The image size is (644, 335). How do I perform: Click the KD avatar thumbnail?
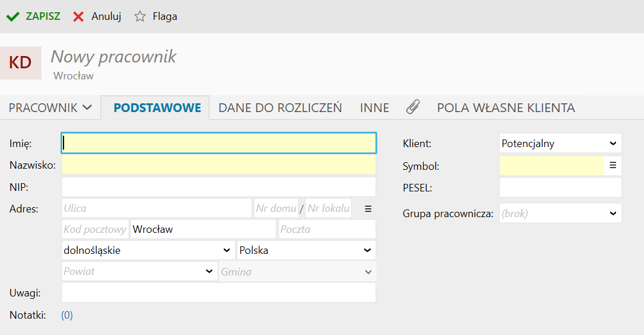(20, 63)
